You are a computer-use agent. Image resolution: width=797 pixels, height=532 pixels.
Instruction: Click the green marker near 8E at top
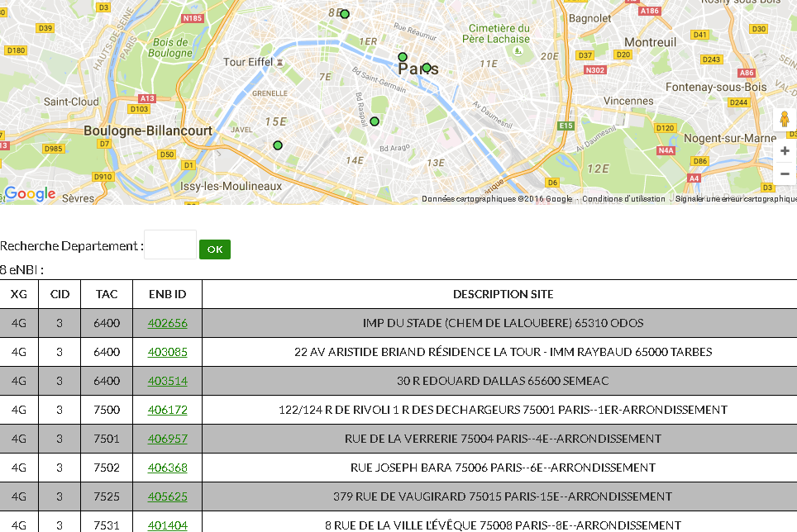coord(345,14)
